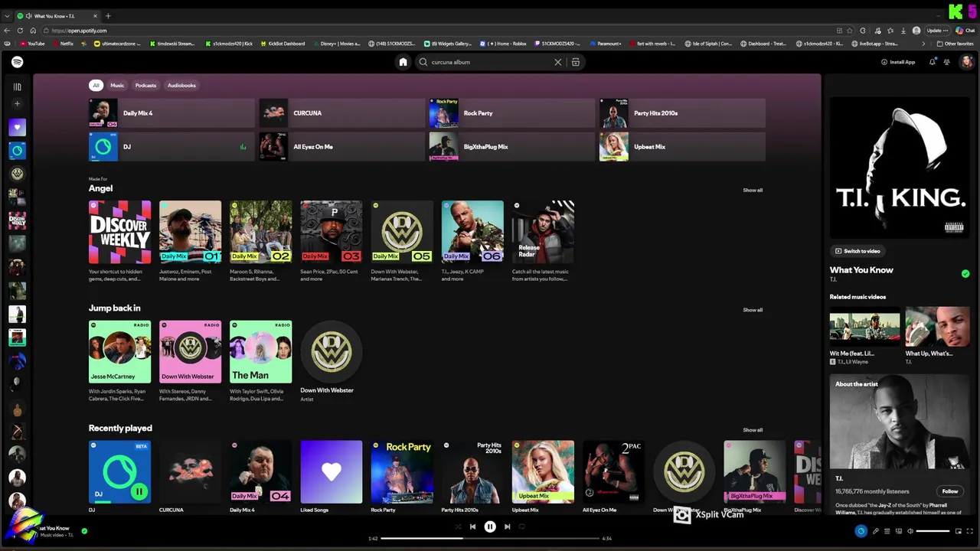Open the queue icon in player bar

pyautogui.click(x=887, y=531)
